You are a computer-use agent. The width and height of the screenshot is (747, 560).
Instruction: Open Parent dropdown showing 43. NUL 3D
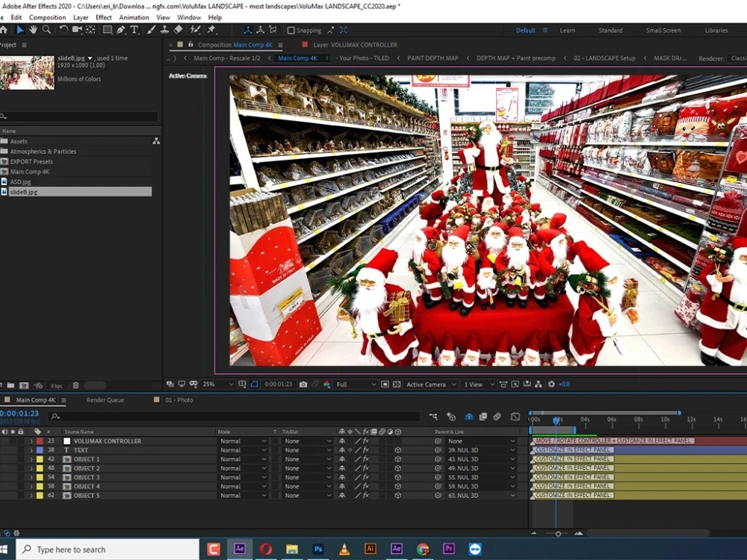pos(481,459)
